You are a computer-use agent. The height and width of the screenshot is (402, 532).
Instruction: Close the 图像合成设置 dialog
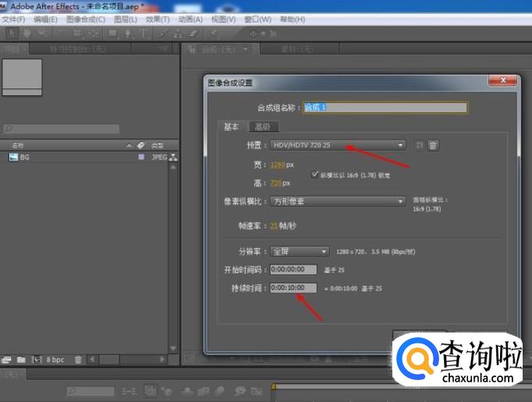pyautogui.click(x=503, y=80)
